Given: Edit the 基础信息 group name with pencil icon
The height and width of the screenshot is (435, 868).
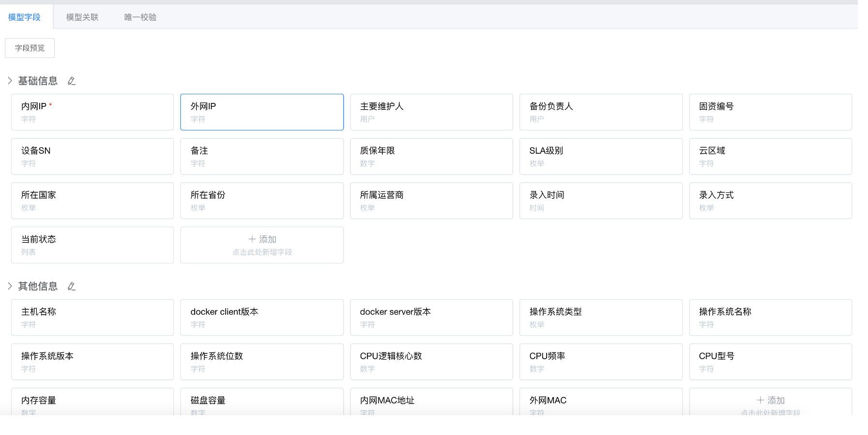Looking at the screenshot, I should tap(72, 81).
